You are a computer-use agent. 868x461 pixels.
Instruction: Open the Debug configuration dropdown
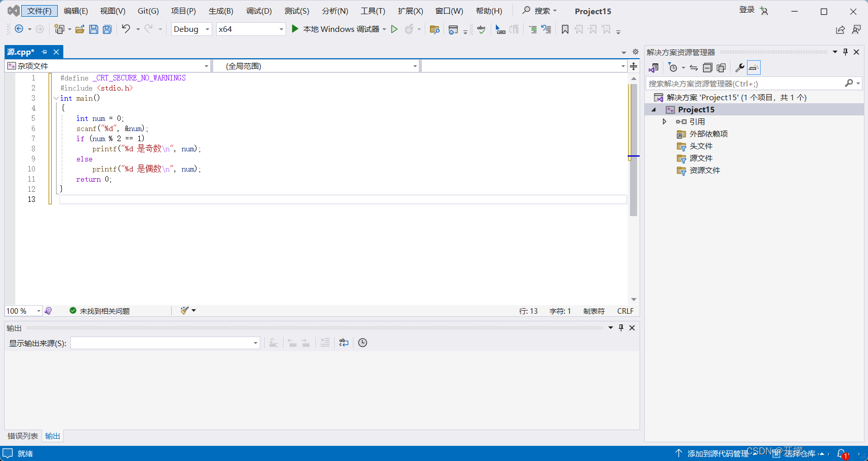[191, 29]
